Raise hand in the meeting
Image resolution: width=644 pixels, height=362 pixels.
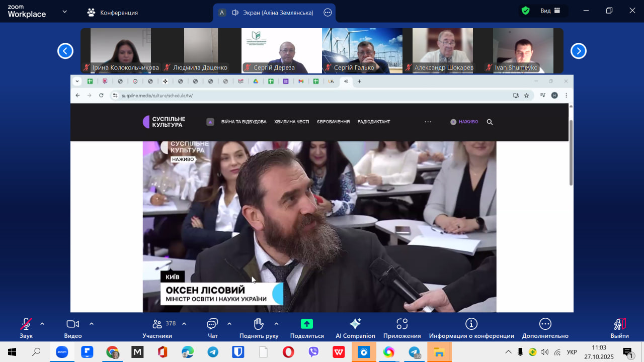coord(259,324)
